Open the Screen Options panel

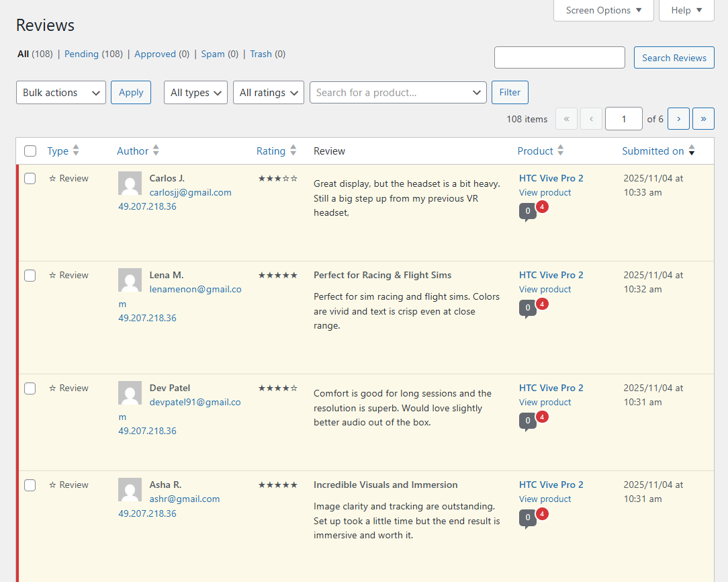603,10
